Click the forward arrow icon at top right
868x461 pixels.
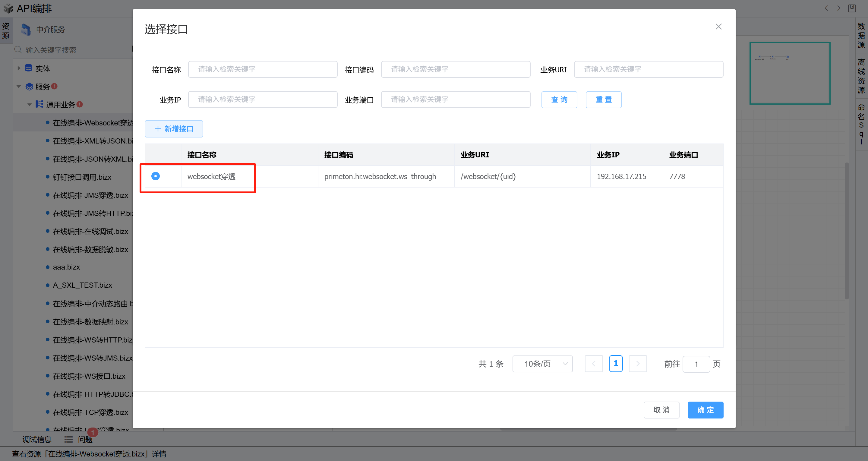(x=839, y=8)
